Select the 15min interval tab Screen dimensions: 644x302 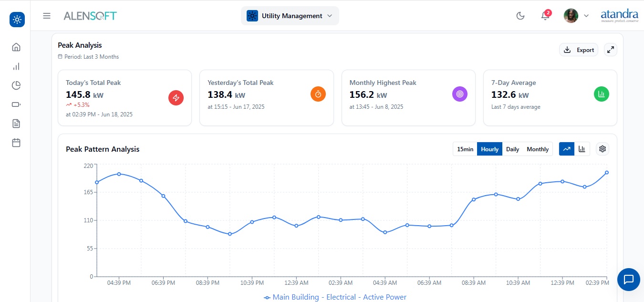click(465, 149)
